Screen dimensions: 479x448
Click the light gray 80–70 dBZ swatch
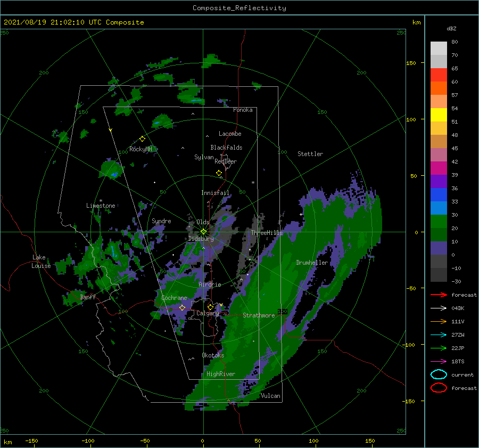coord(439,48)
